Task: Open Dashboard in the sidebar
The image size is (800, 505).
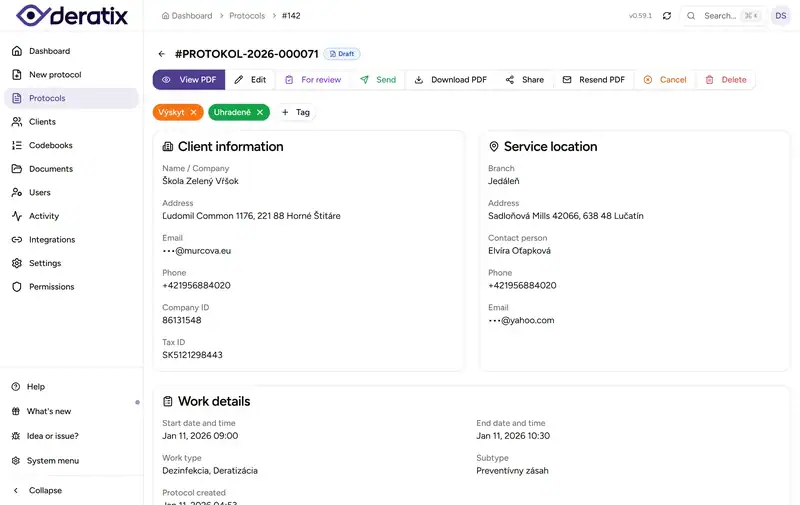Action: (71, 51)
